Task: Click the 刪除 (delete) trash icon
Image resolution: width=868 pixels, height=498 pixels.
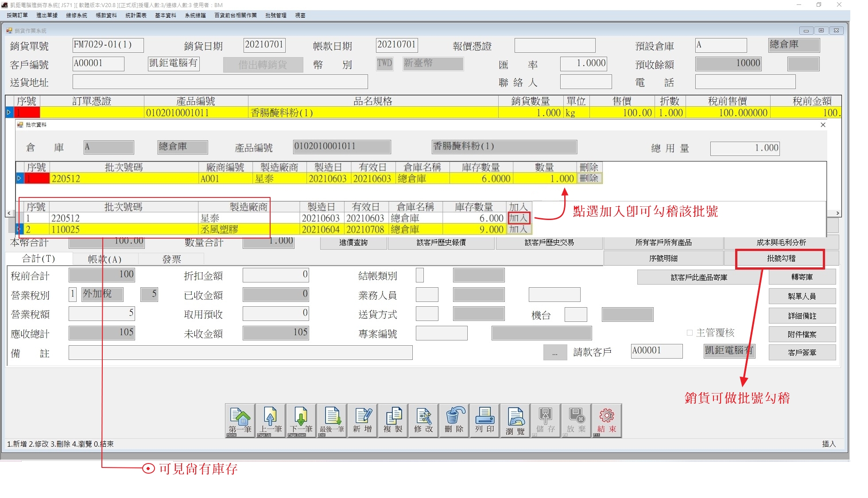Action: coord(454,421)
